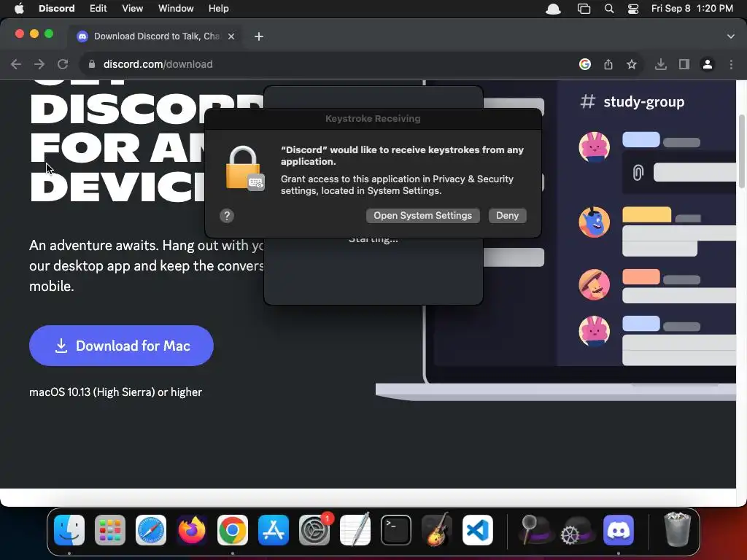
Task: Click the date and time in menu bar
Action: pos(692,9)
